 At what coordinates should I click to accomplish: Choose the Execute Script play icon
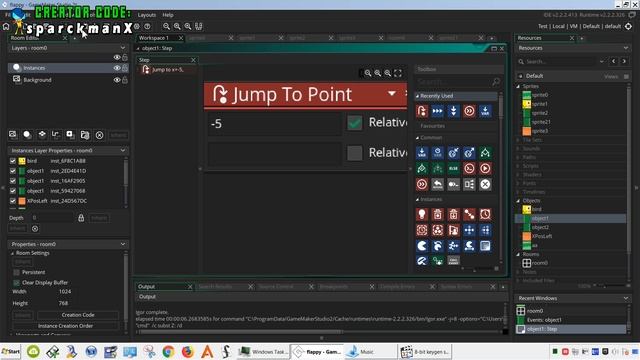485,169
